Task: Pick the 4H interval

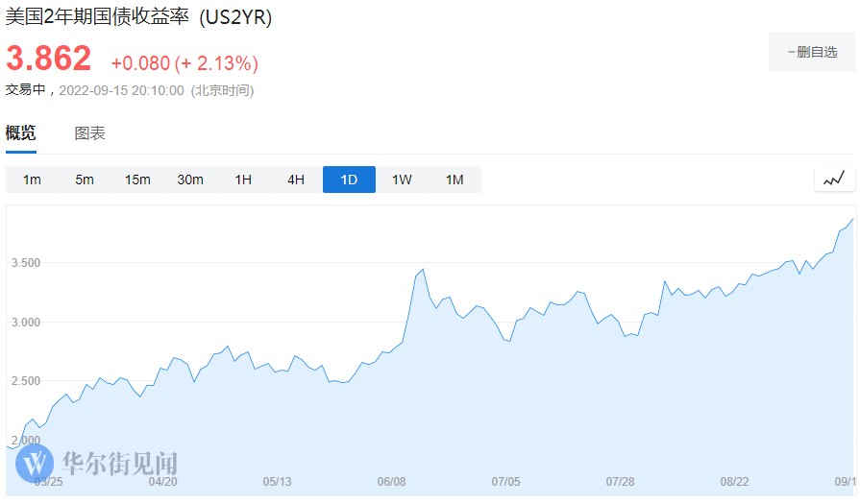Action: [296, 180]
